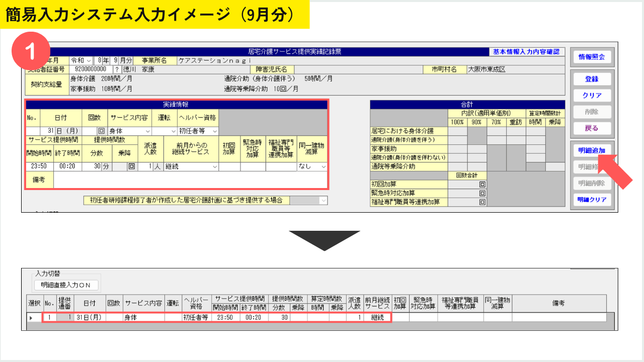The width and height of the screenshot is (644, 362).
Task: Open the 令和 era dropdown
Action: click(81, 60)
